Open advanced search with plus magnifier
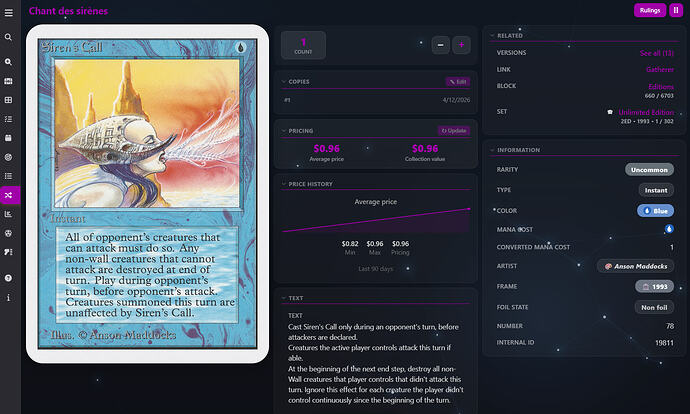Viewport: 690px width, 414px height. 8,62
